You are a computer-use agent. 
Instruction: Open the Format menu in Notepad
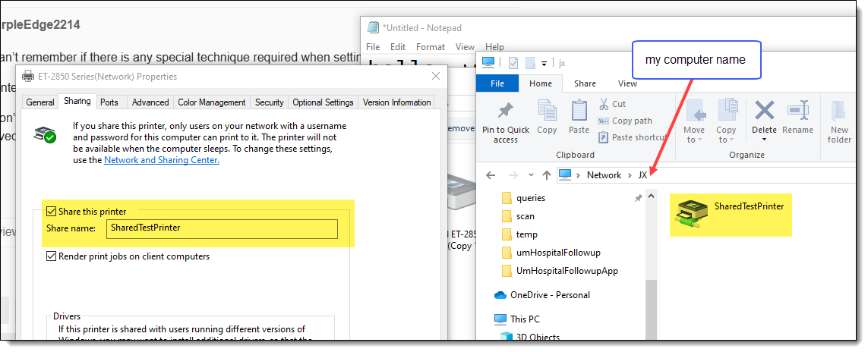[430, 47]
